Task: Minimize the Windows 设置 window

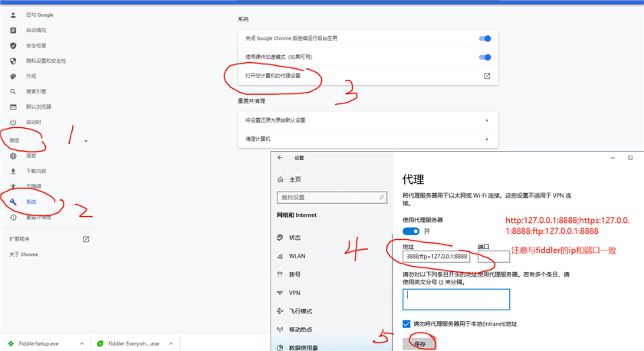Action: point(613,158)
